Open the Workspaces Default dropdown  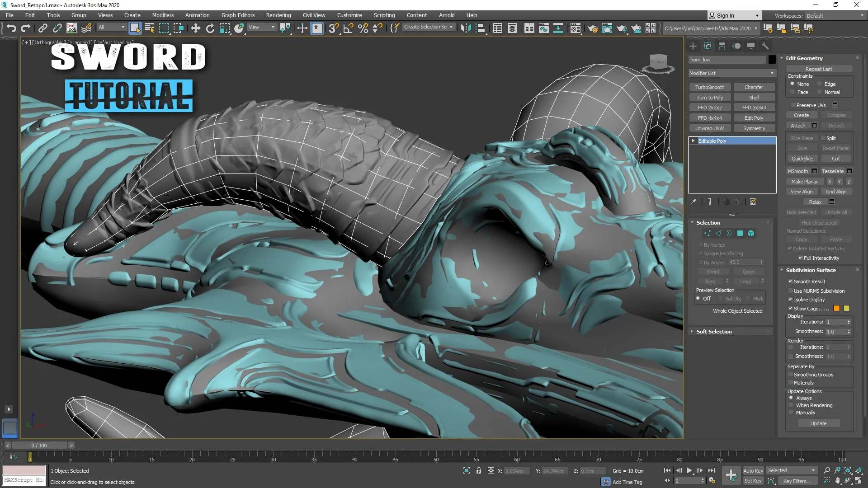pos(835,16)
